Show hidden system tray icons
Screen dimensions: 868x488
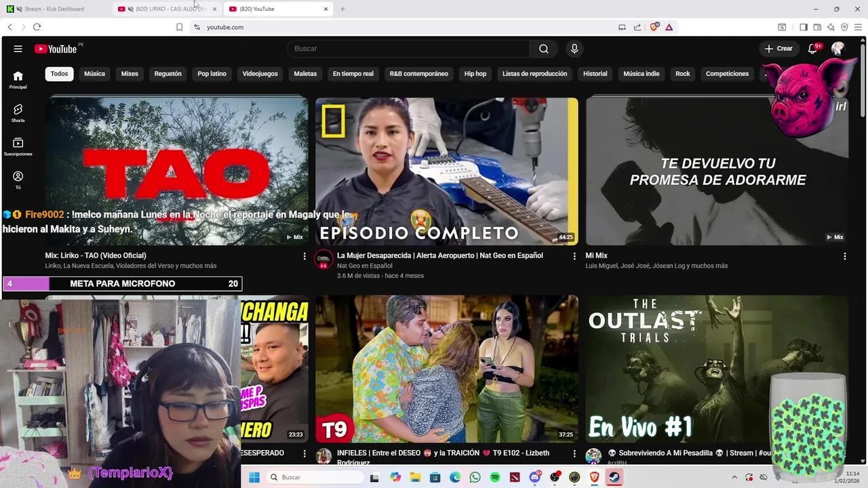pos(734,477)
